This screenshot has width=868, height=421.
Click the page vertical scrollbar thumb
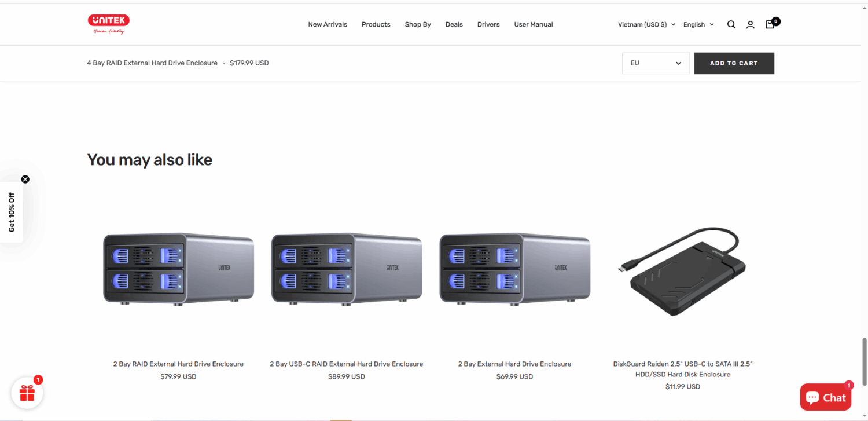(x=865, y=360)
